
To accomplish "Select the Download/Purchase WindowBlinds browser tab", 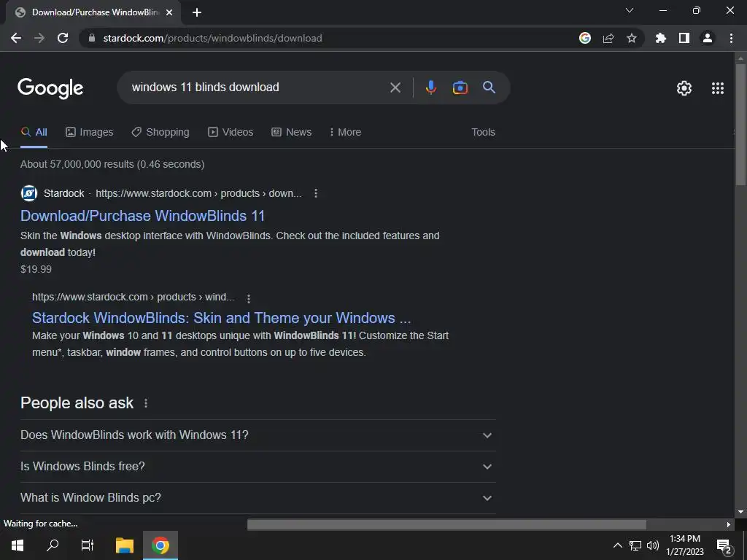I will pyautogui.click(x=93, y=12).
